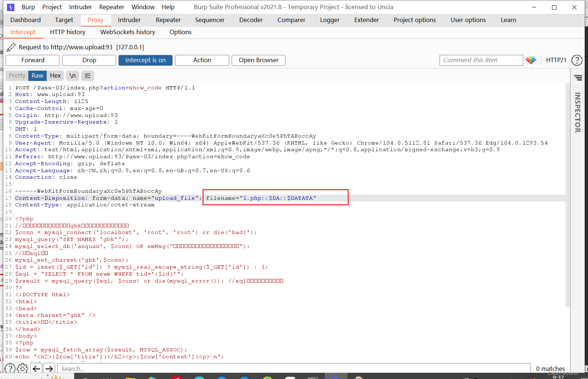
Task: Click the pencil edit icon beside Request
Action: [x=11, y=47]
